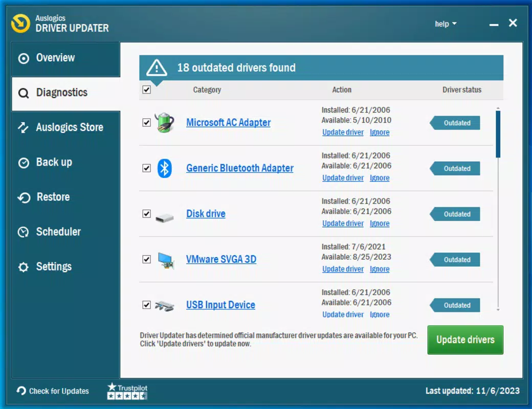532x409 pixels.
Task: Click the Restore circular arrow icon
Action: 24,197
